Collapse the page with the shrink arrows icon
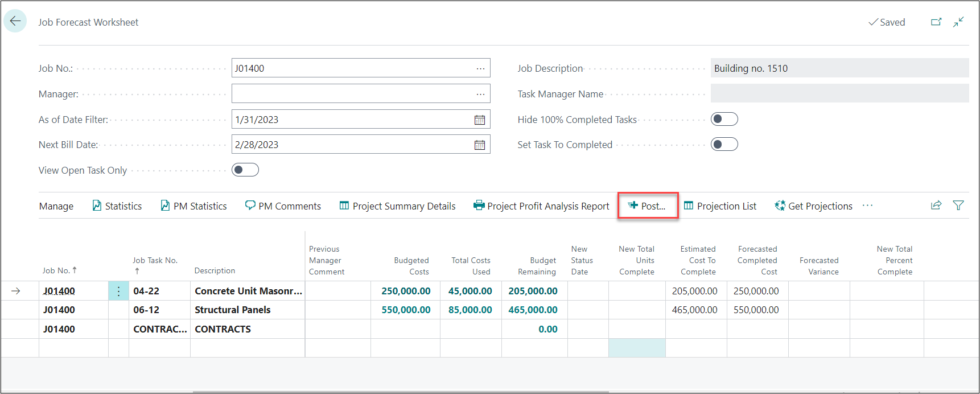Image resolution: width=980 pixels, height=394 pixels. pyautogui.click(x=958, y=22)
